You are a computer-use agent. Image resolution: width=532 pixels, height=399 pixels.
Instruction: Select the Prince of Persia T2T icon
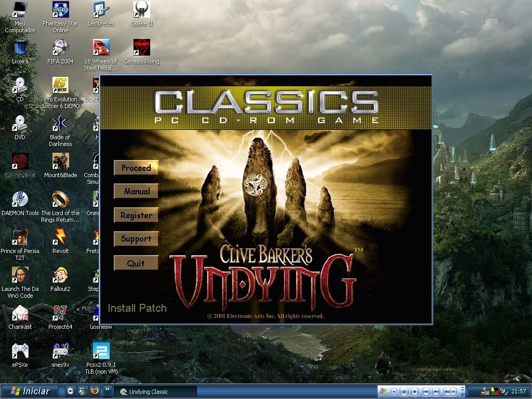[20, 244]
